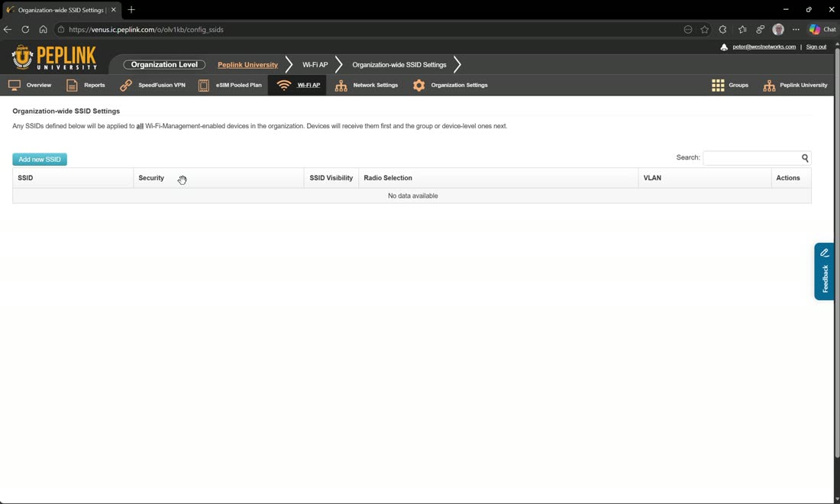The height and width of the screenshot is (504, 840).
Task: Open browser profile avatar
Action: click(778, 30)
